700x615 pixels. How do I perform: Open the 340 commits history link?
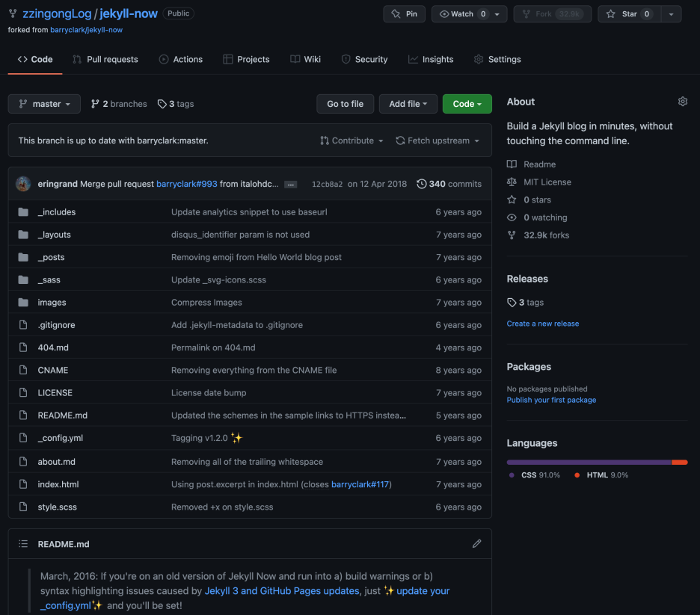pos(449,184)
